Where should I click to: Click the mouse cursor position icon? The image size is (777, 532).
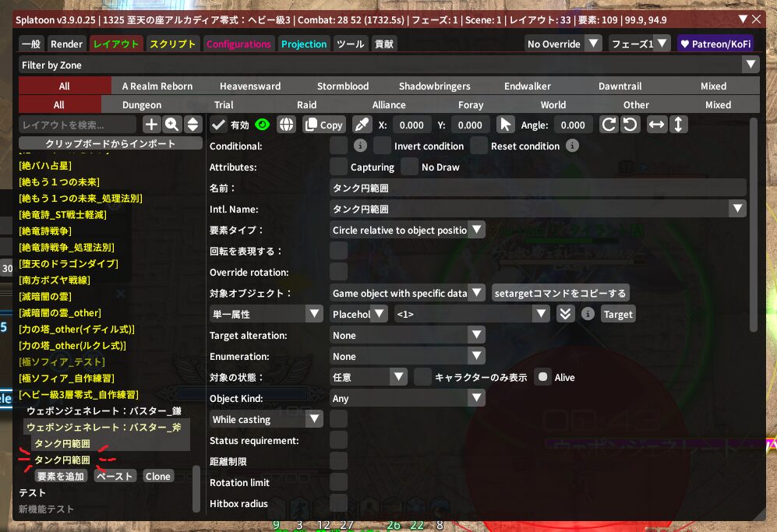[506, 125]
